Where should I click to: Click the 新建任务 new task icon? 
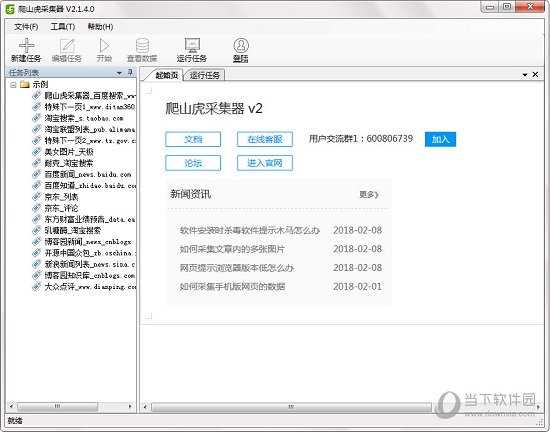click(x=26, y=46)
